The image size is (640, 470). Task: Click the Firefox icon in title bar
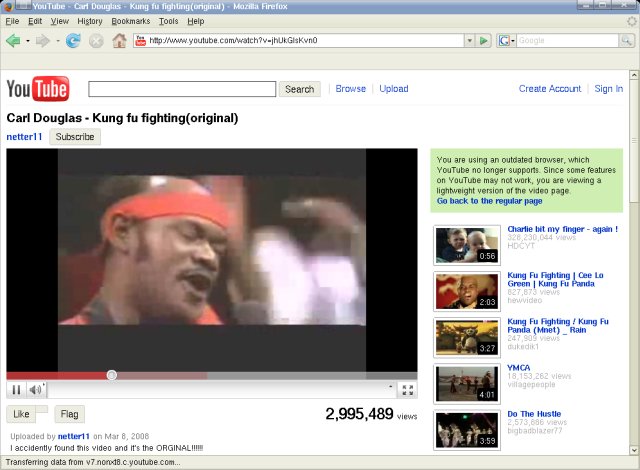(8, 6)
